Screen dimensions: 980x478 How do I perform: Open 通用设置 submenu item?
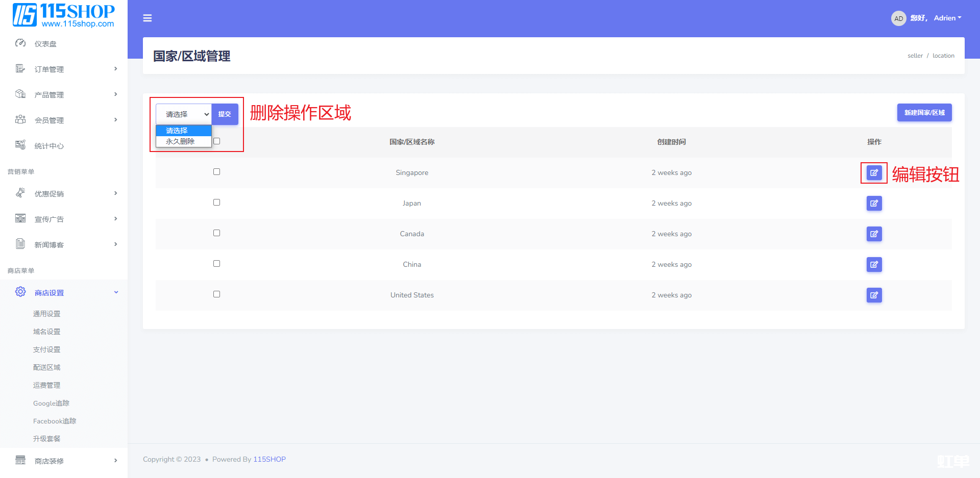point(47,314)
